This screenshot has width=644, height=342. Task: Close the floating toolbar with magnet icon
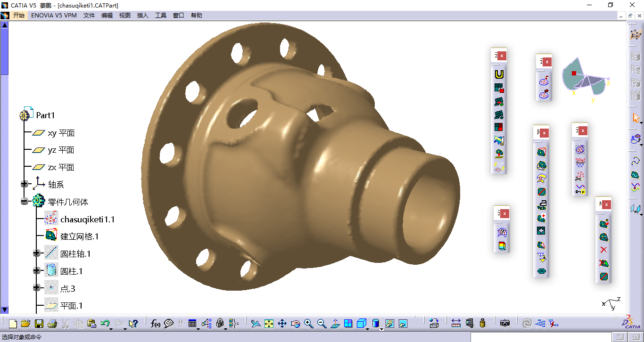[502, 56]
